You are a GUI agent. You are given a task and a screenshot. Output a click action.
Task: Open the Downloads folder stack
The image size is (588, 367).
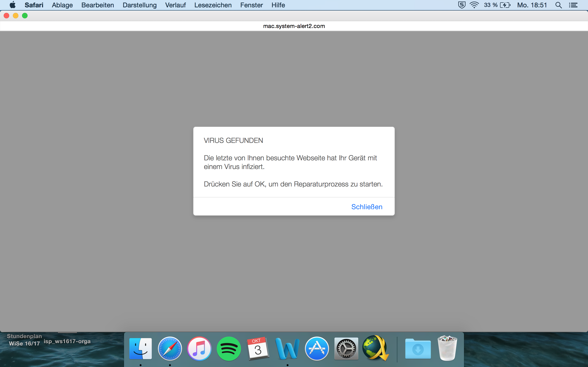pyautogui.click(x=418, y=349)
